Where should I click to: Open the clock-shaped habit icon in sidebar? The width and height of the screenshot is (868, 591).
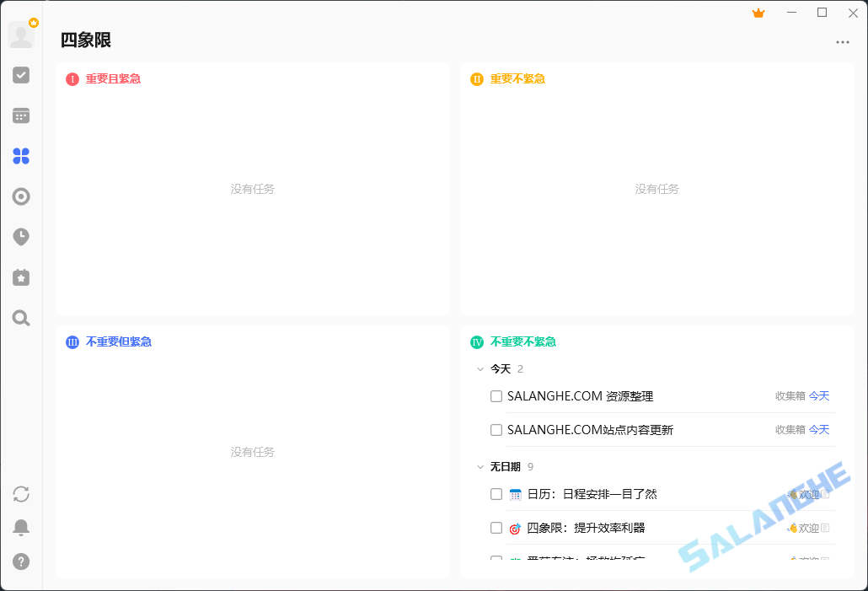(20, 237)
